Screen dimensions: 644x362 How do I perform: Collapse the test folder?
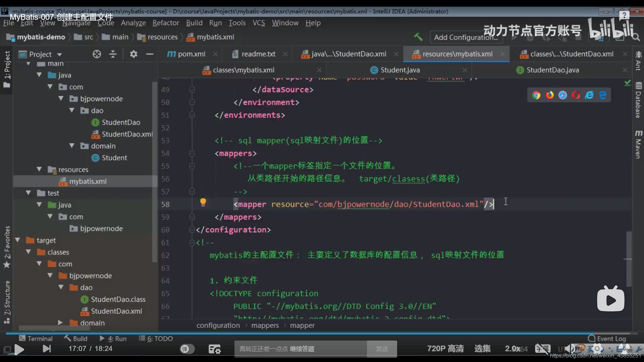click(28, 193)
